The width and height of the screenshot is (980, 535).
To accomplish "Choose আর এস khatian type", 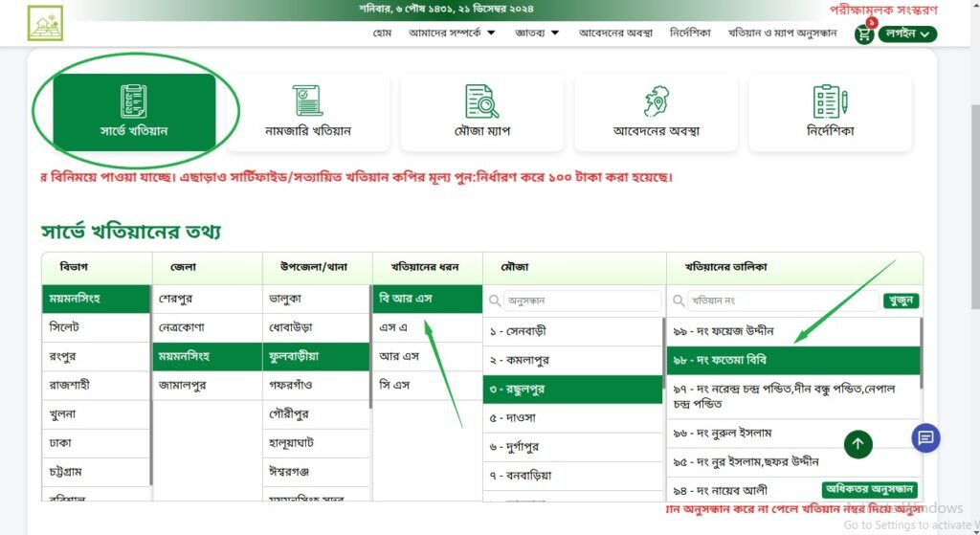I will (428, 356).
